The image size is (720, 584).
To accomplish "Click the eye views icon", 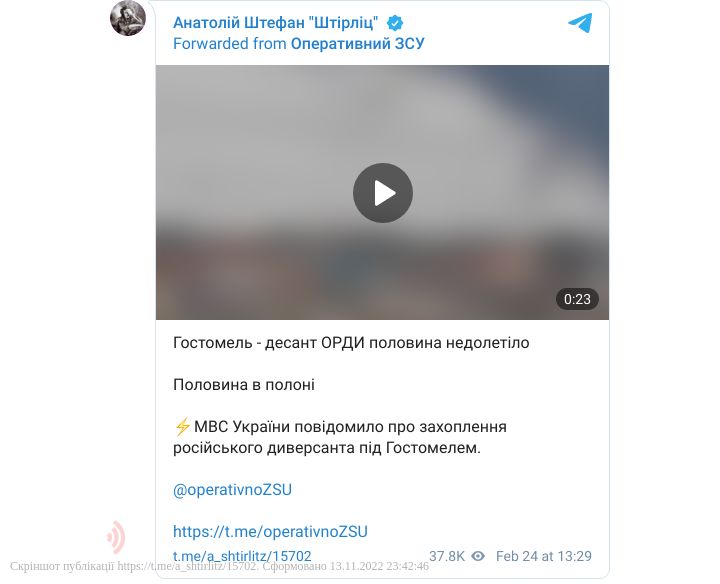I will click(478, 556).
